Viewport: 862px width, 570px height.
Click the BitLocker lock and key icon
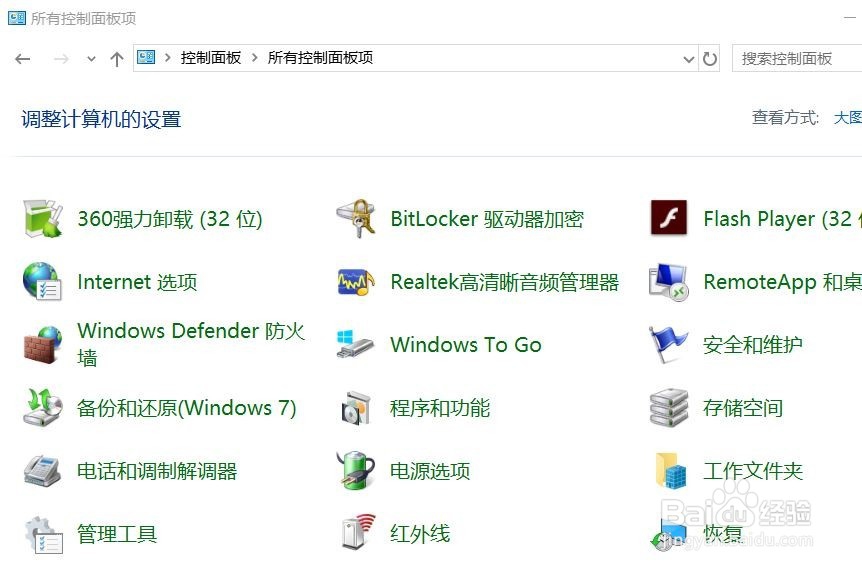point(356,219)
